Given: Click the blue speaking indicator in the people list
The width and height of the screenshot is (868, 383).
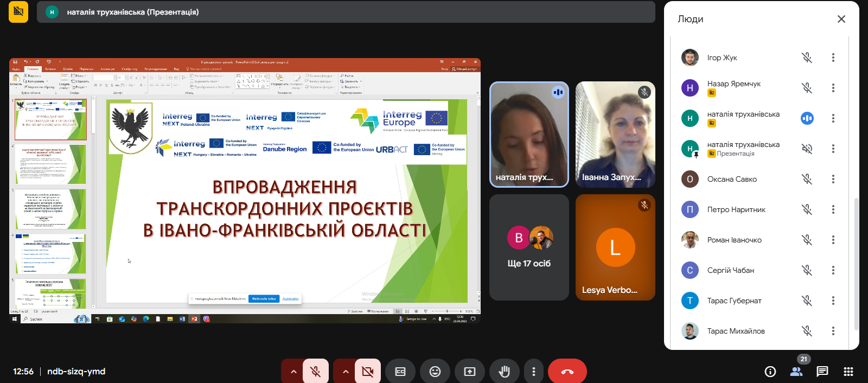Looking at the screenshot, I should [x=807, y=118].
